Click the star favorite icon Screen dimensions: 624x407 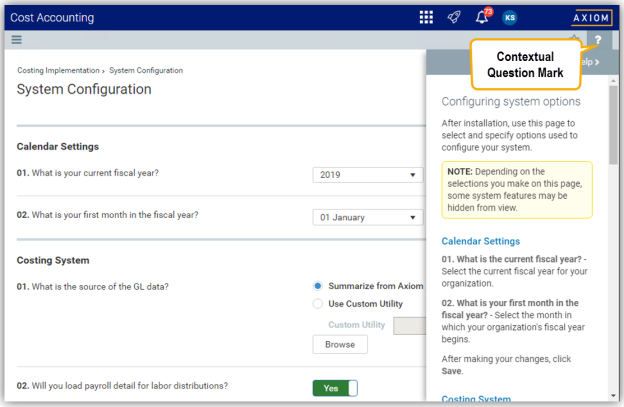click(x=574, y=40)
